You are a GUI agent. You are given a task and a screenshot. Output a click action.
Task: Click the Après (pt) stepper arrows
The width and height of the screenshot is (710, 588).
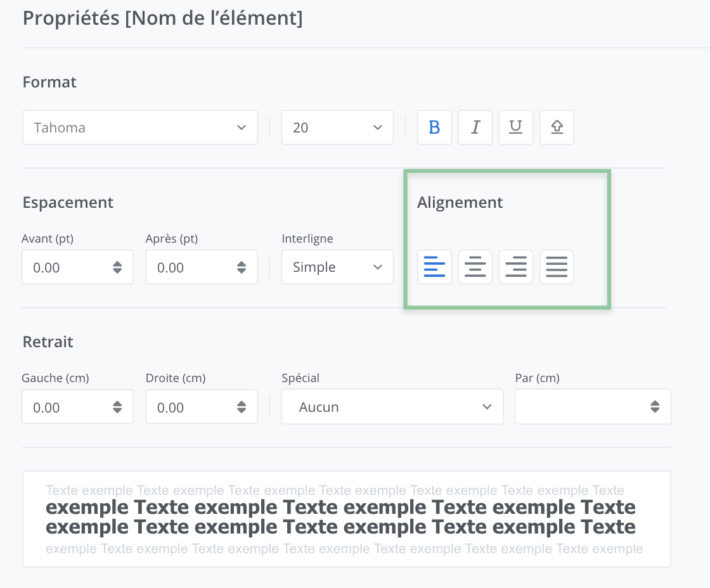coord(242,267)
